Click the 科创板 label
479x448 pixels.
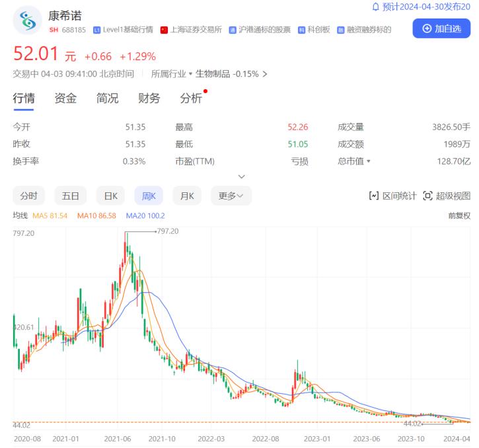coord(318,30)
